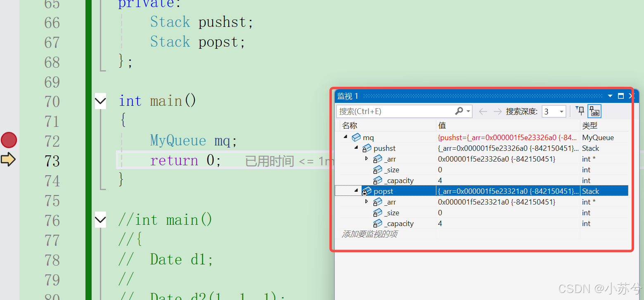This screenshot has height=300, width=644.
Task: Expand the _arr pointer under popst
Action: point(367,201)
